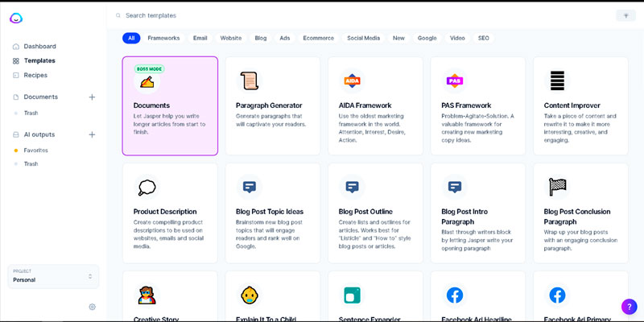The image size is (644, 322).
Task: Open the Paragraph Generator template title
Action: tap(269, 105)
